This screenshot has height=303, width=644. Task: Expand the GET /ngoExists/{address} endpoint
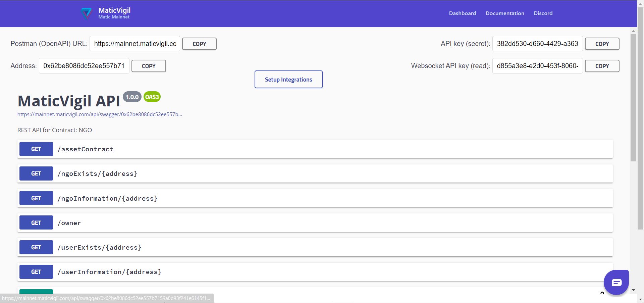click(x=315, y=173)
